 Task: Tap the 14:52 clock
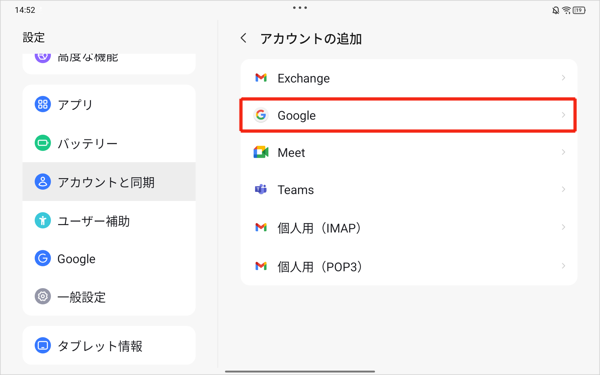[x=25, y=10]
